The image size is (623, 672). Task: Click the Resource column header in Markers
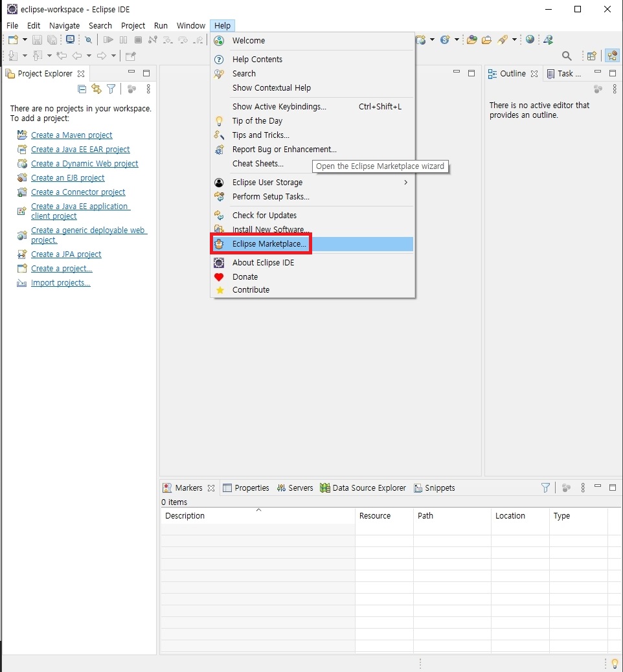coord(384,516)
